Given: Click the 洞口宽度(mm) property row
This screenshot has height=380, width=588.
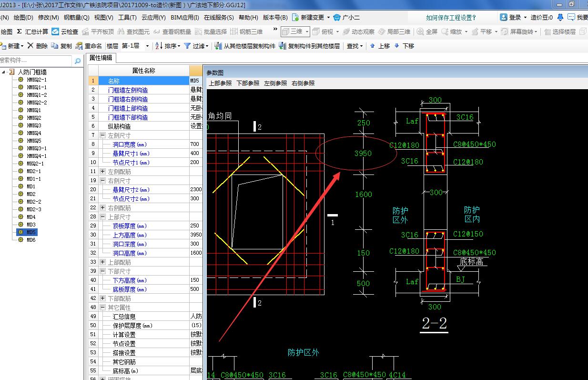Looking at the screenshot, I should click(145, 144).
